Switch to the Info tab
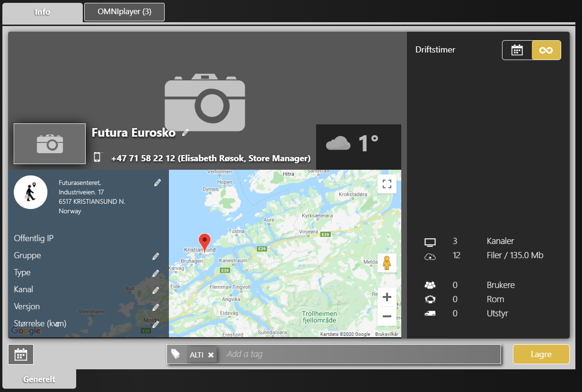The height and width of the screenshot is (392, 582). coord(43,12)
